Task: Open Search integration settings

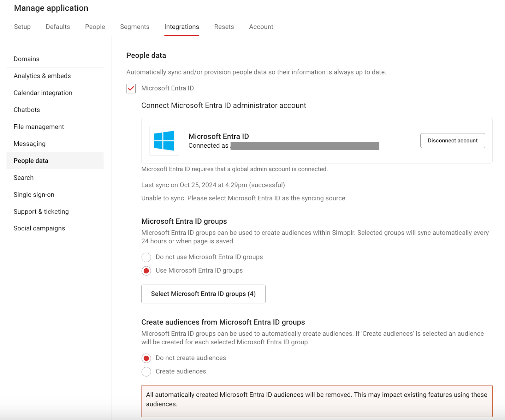Action: [x=55, y=178]
